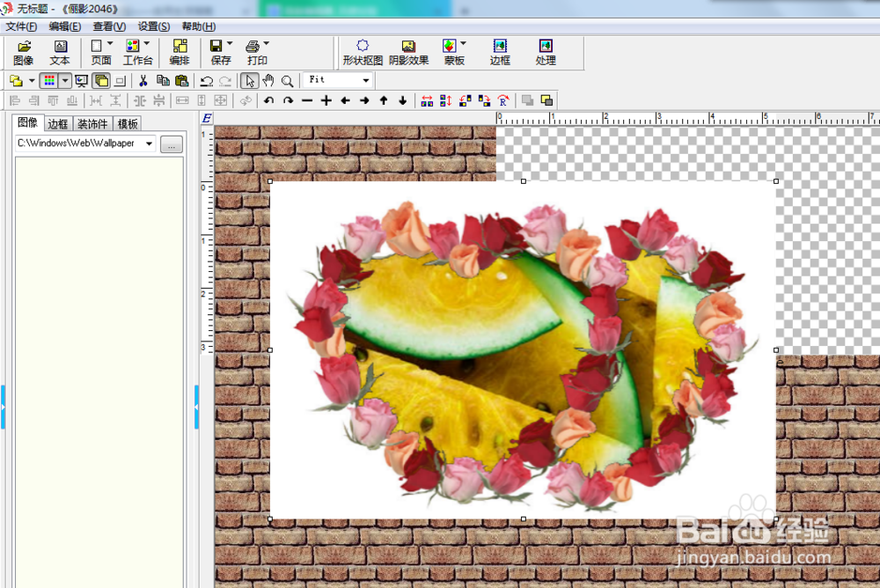Open the 查看(V) menu

[x=109, y=26]
